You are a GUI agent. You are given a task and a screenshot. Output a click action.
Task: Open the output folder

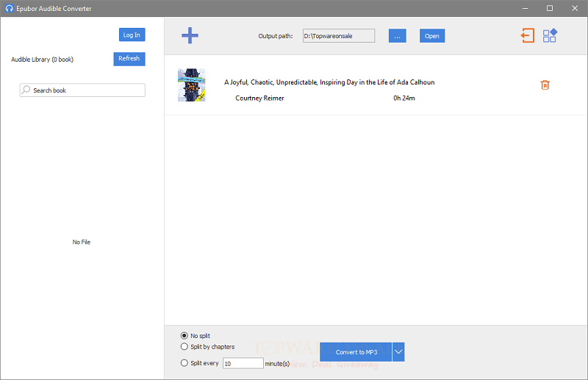(x=432, y=36)
